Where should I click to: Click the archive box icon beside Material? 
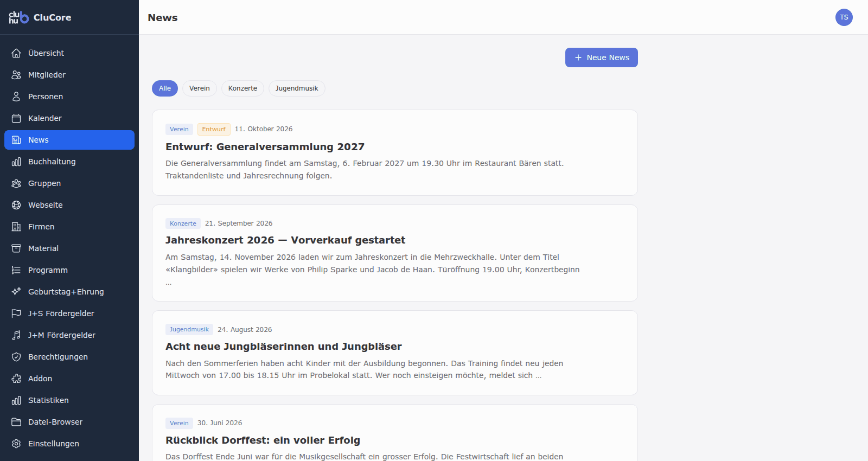(16, 248)
